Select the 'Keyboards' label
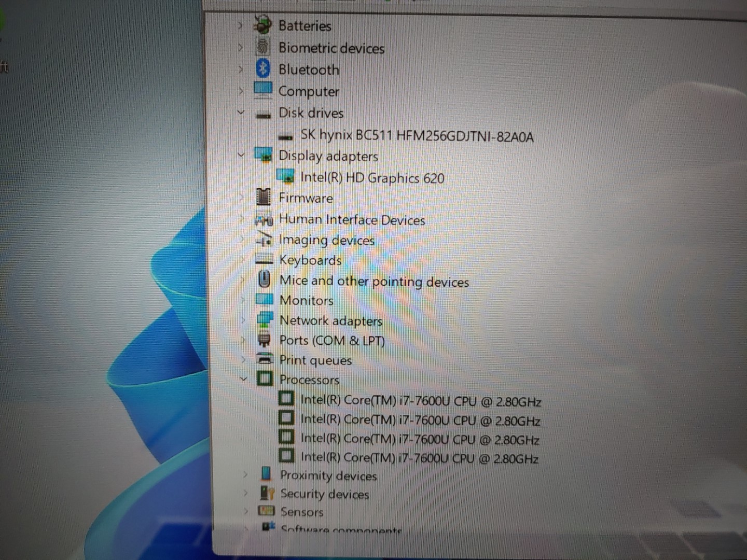The height and width of the screenshot is (560, 747). click(x=310, y=260)
